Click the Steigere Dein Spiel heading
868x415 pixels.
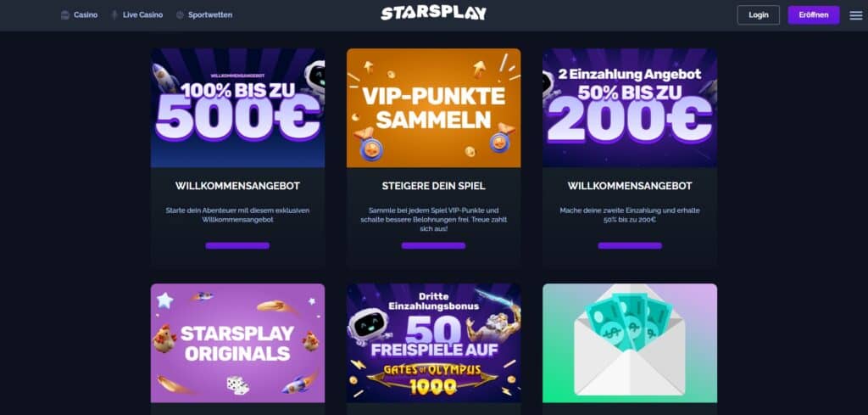[433, 186]
